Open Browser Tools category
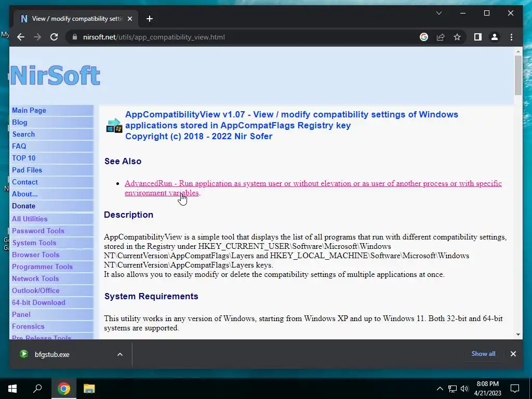The height and width of the screenshot is (399, 532). (x=36, y=255)
